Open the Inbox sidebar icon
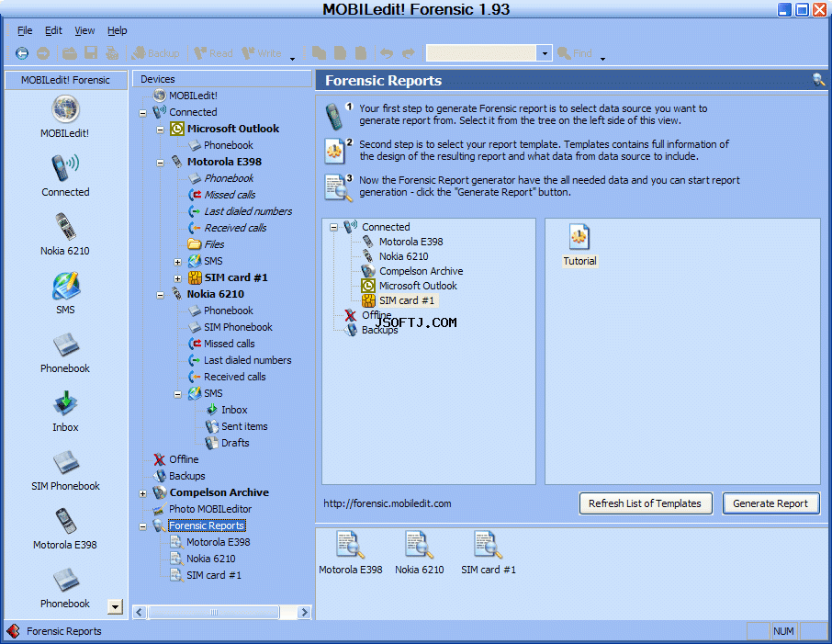Viewport: 832px width, 644px height. tap(65, 403)
